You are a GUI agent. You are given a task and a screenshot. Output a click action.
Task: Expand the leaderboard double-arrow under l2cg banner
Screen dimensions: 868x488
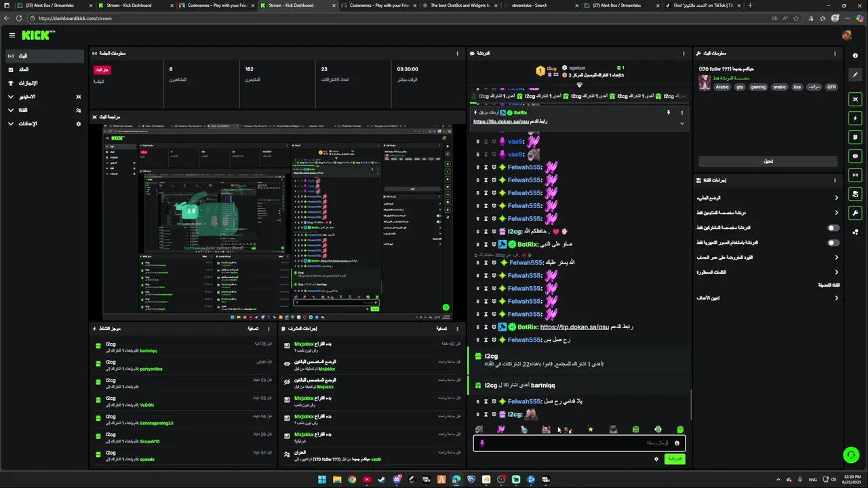579,85
